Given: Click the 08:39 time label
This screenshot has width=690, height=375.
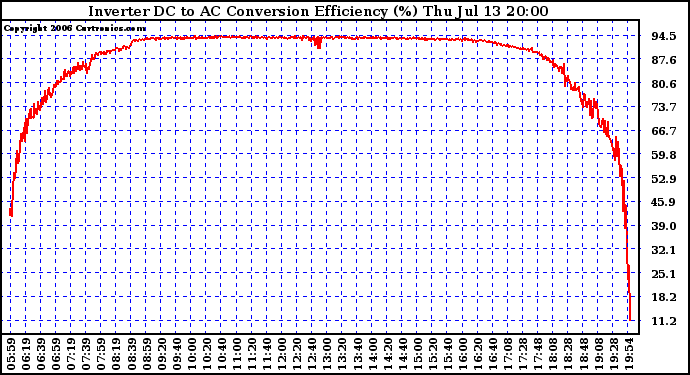Looking at the screenshot, I should pos(132,354).
